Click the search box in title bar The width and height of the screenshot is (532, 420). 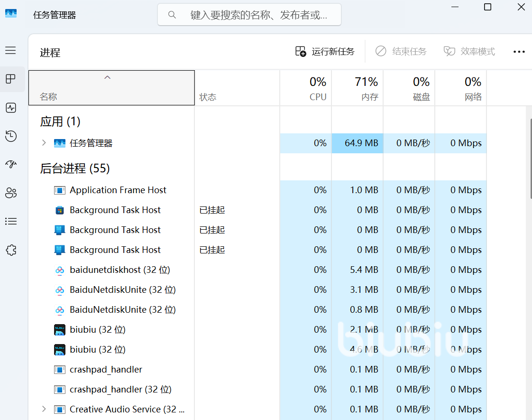tap(249, 15)
